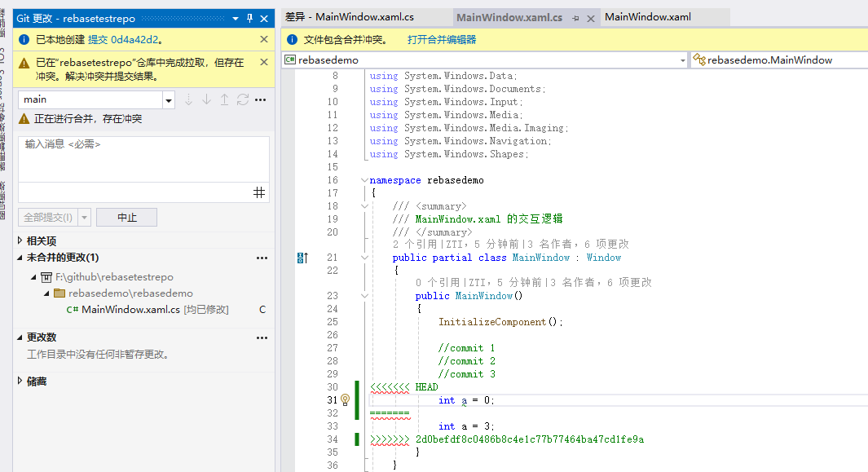Click the Fetch dashed down-arrow icon
Viewport: 868px width, 472px height.
(x=188, y=99)
